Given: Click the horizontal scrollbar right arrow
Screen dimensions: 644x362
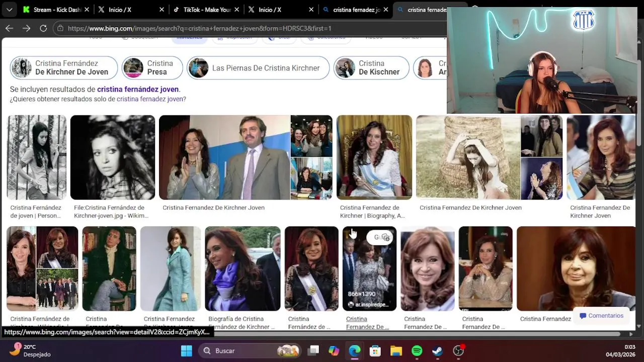Looking at the screenshot, I should tap(631, 334).
